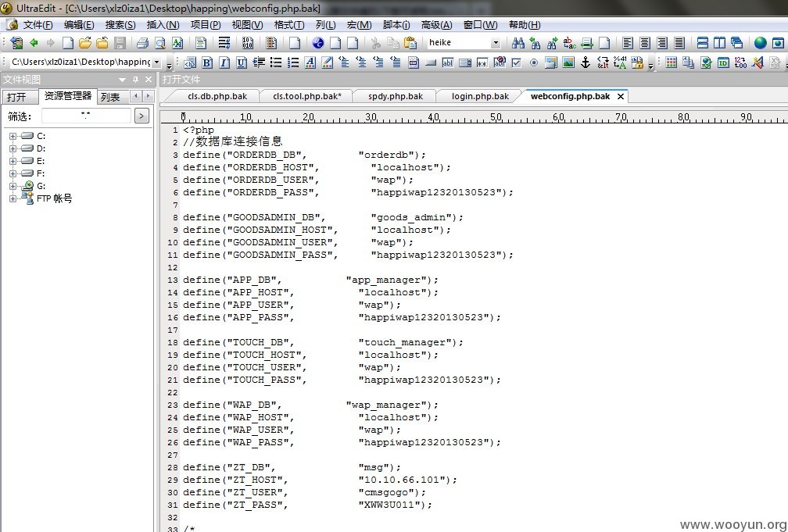788x532 pixels.
Task: Click the green Back arrow icon
Action: (34, 43)
